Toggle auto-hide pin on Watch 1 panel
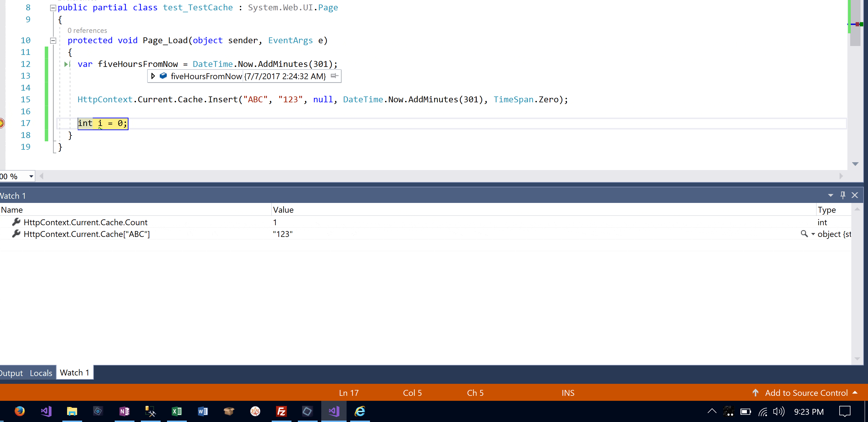 click(843, 195)
